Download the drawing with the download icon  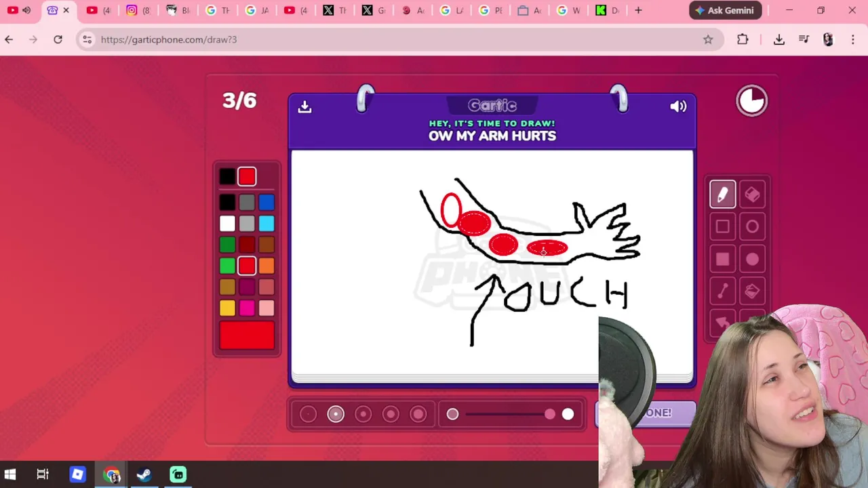[304, 106]
